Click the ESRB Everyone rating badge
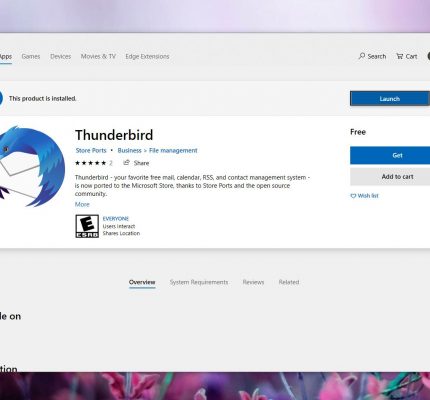 click(x=87, y=226)
